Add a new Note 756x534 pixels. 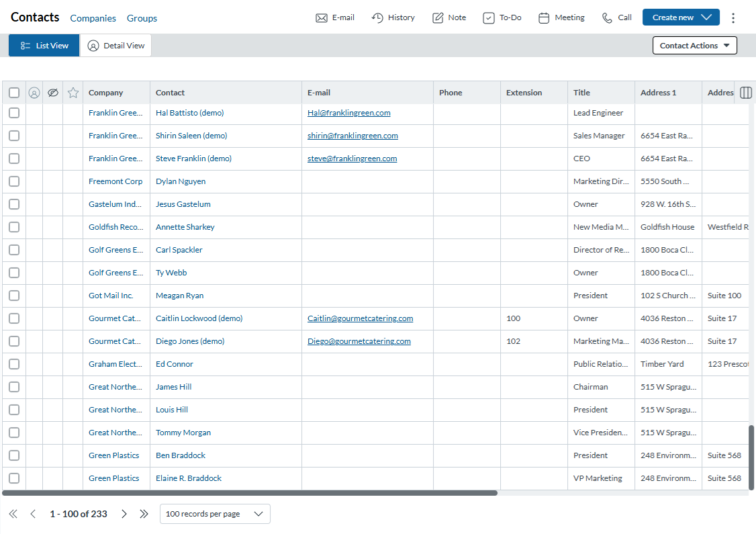click(x=449, y=17)
